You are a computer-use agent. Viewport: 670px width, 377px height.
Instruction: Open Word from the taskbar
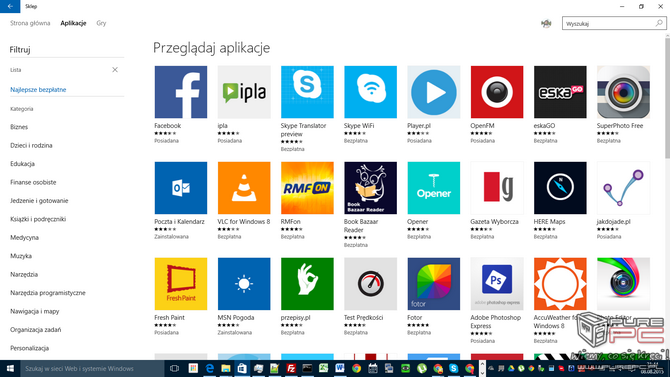[340, 368]
